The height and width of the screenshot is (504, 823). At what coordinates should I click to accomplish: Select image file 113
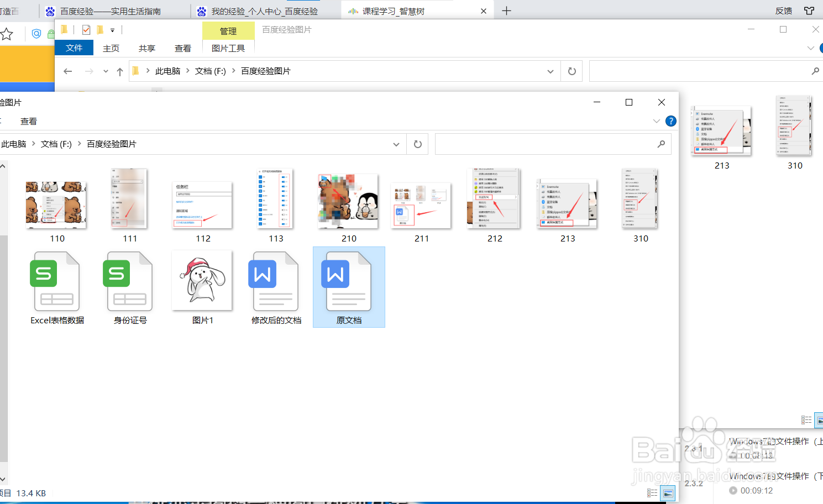[275, 199]
